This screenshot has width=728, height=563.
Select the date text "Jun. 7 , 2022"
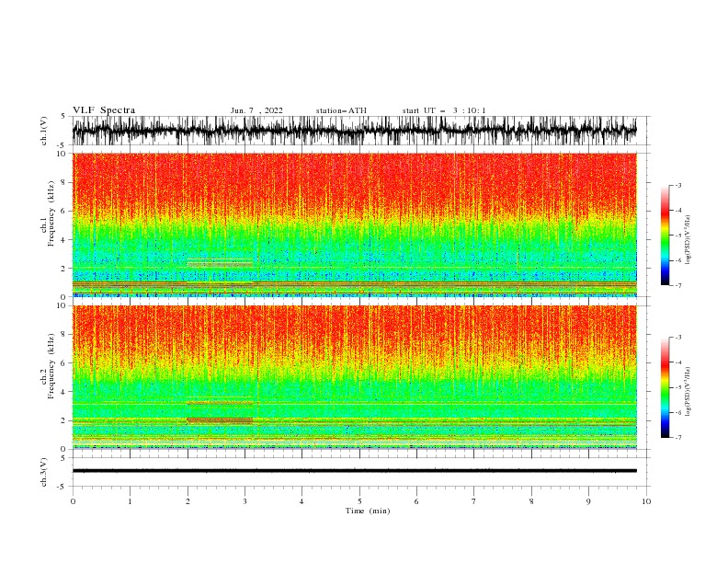(256, 110)
